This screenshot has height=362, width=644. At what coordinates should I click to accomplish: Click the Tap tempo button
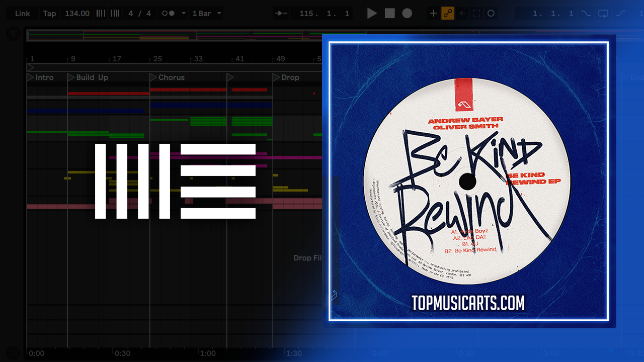click(49, 14)
